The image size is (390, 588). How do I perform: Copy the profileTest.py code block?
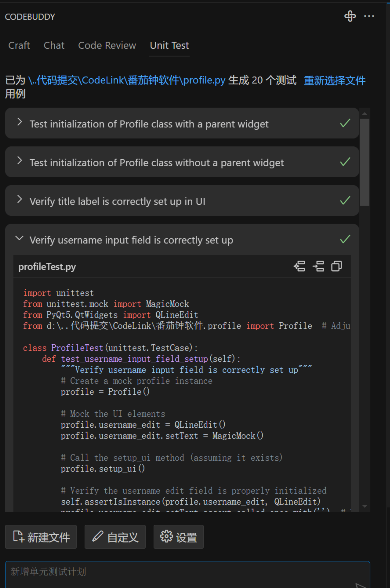coord(336,266)
